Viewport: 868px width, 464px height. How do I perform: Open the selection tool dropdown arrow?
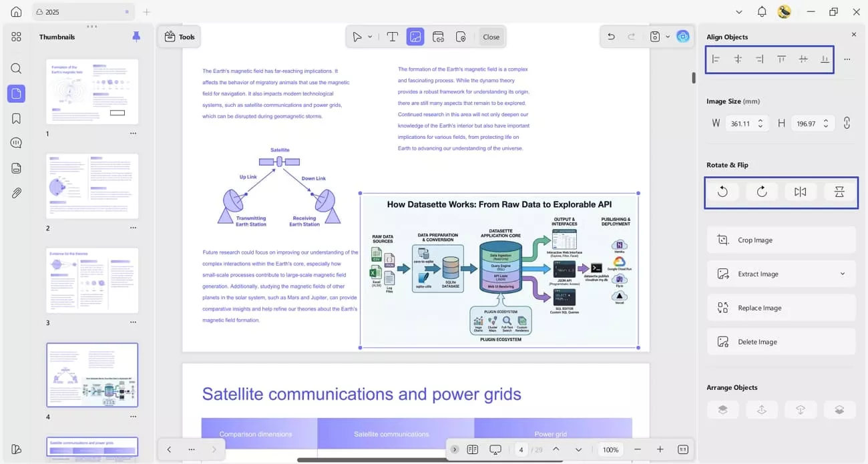370,37
